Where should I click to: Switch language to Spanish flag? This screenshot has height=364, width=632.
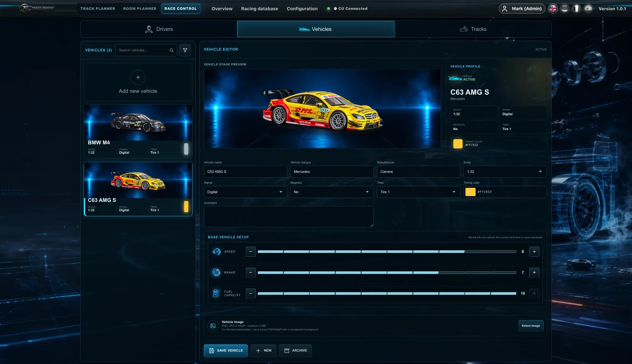tap(588, 9)
